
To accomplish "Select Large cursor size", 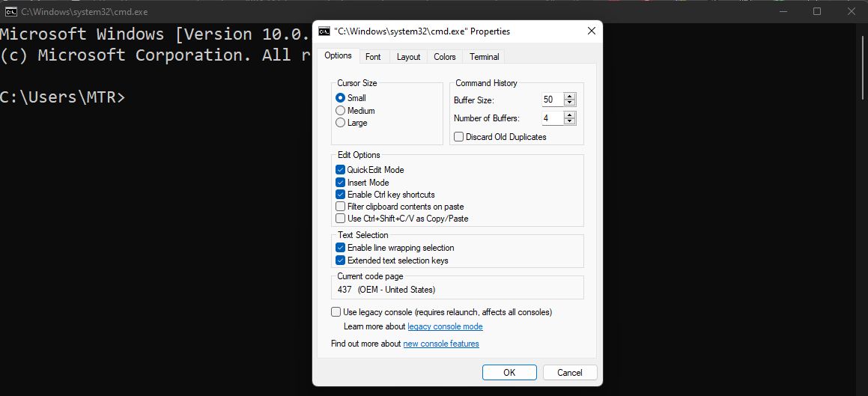I will (x=341, y=123).
